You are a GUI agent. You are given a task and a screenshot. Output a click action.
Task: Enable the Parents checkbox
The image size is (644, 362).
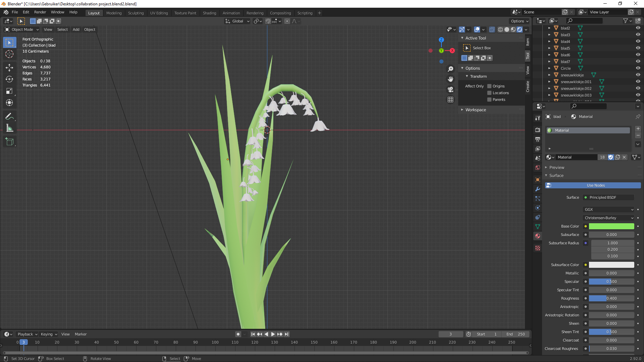[x=489, y=100]
